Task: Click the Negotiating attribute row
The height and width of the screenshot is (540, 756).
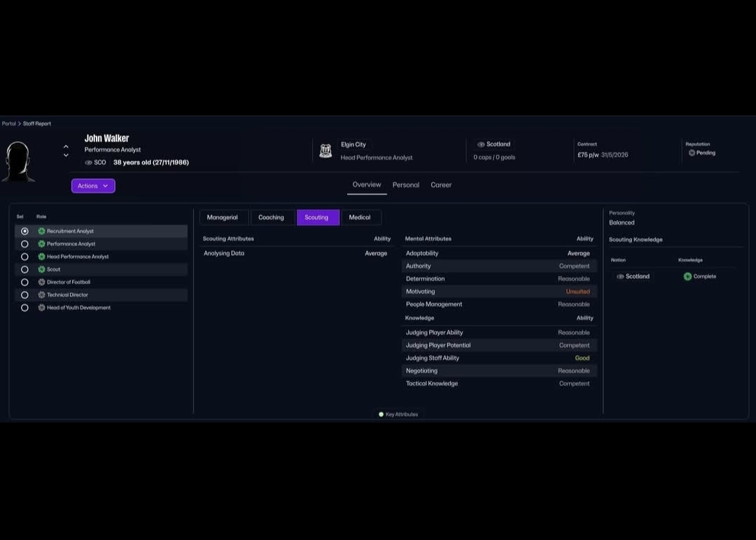Action: 498,371
